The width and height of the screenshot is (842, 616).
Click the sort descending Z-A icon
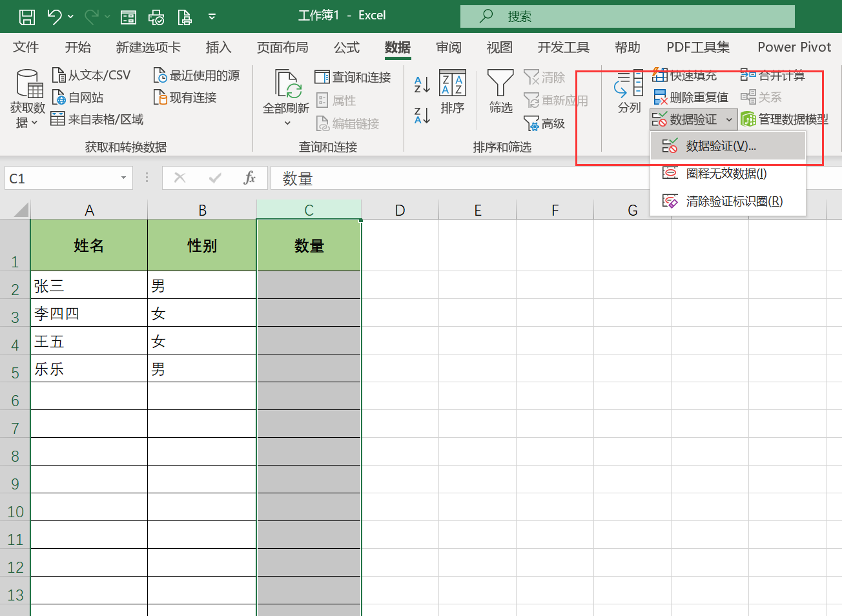tap(422, 116)
